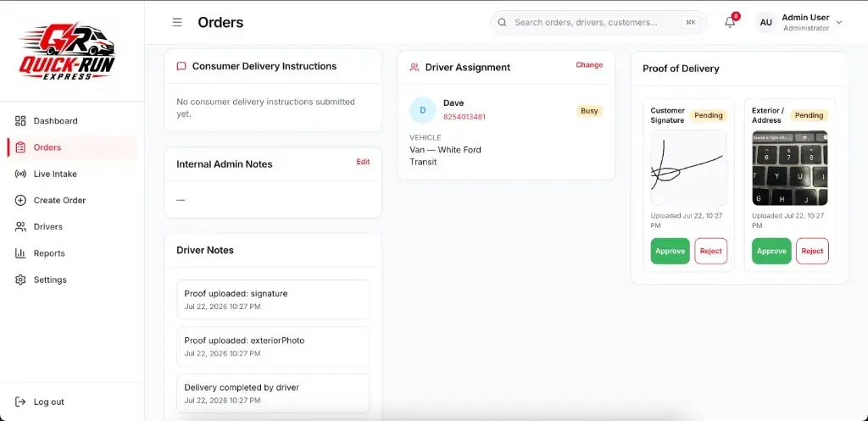
Task: Open the keyboard exterior photo thumbnail
Action: click(x=790, y=169)
